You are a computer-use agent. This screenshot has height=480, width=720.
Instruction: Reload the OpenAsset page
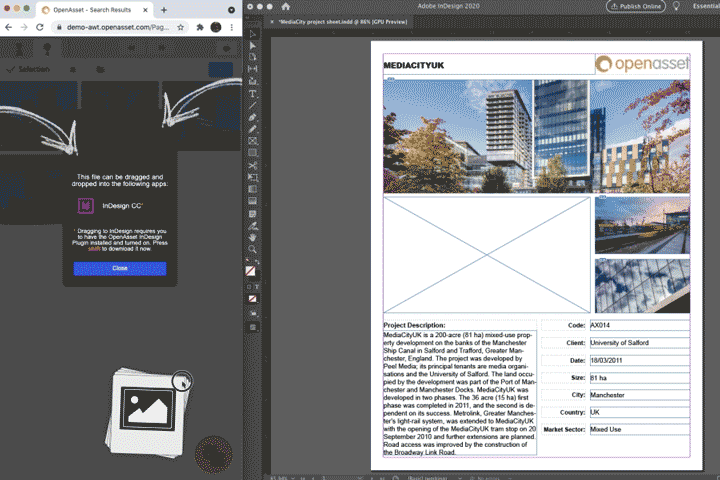pyautogui.click(x=40, y=27)
